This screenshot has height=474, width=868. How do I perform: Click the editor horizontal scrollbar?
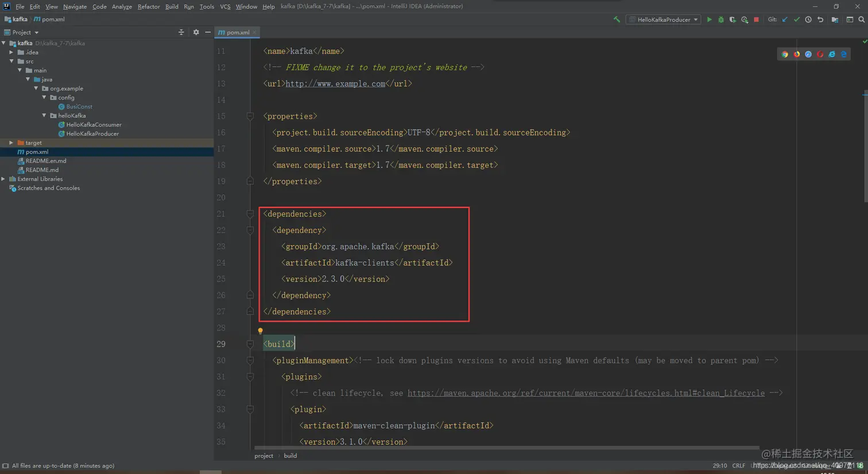(507, 447)
